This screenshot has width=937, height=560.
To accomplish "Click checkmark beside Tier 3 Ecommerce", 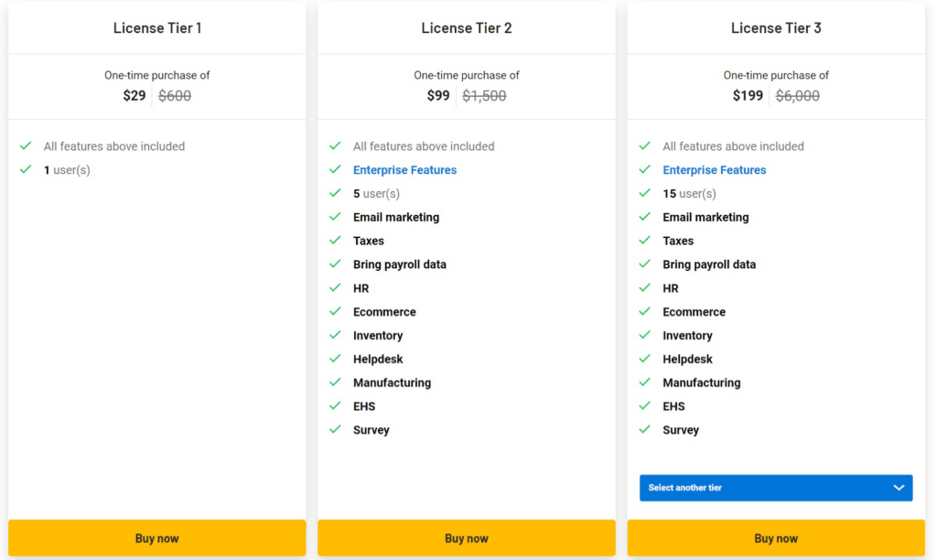I will point(644,312).
